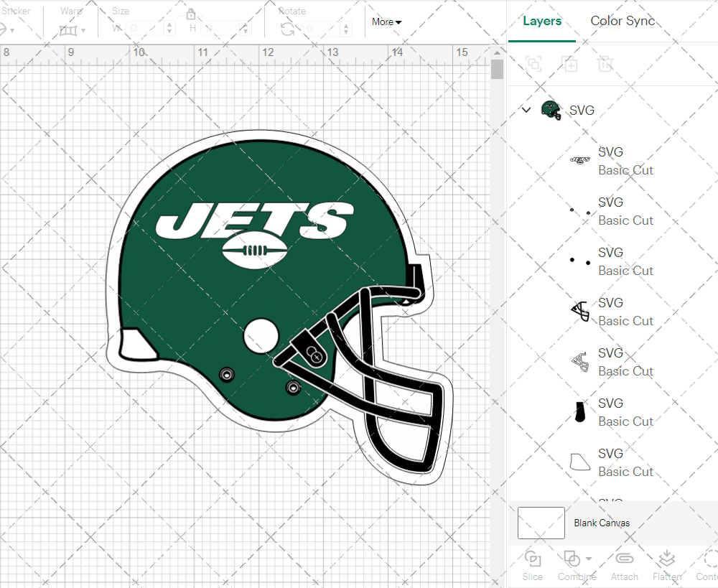The height and width of the screenshot is (588, 718).
Task: Click the Attach tool
Action: coord(624,566)
